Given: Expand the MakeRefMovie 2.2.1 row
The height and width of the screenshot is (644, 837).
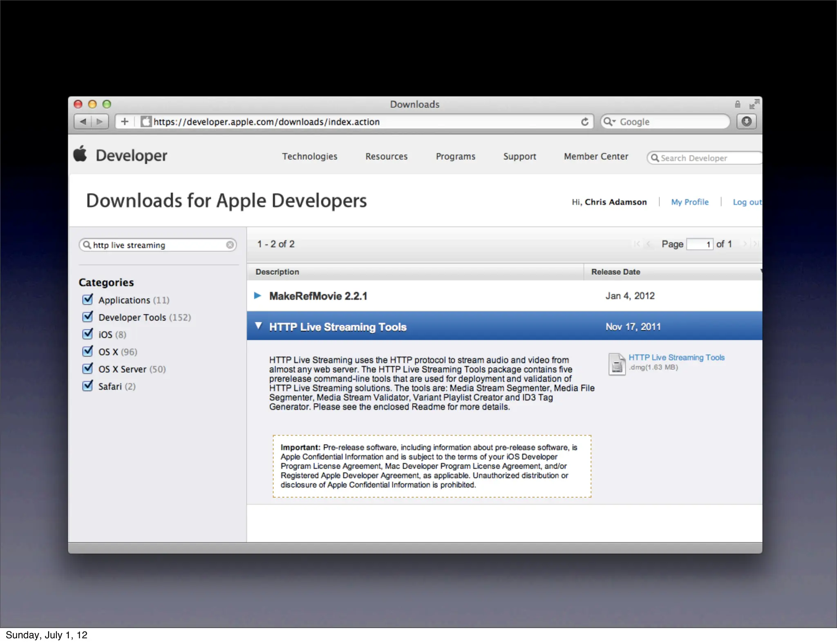Looking at the screenshot, I should click(x=257, y=295).
